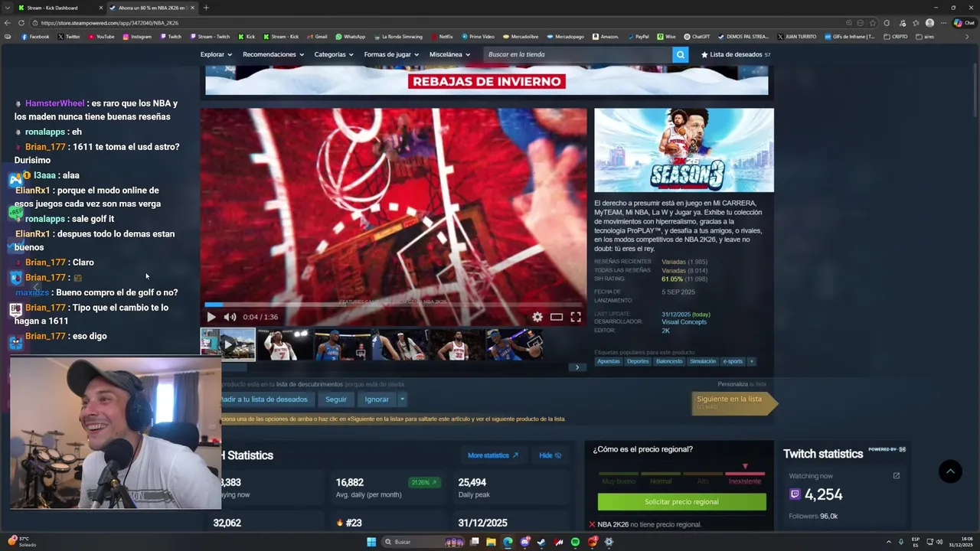Click the scroll-to-top round arrow button
This screenshot has width=980, height=551.
click(x=950, y=471)
